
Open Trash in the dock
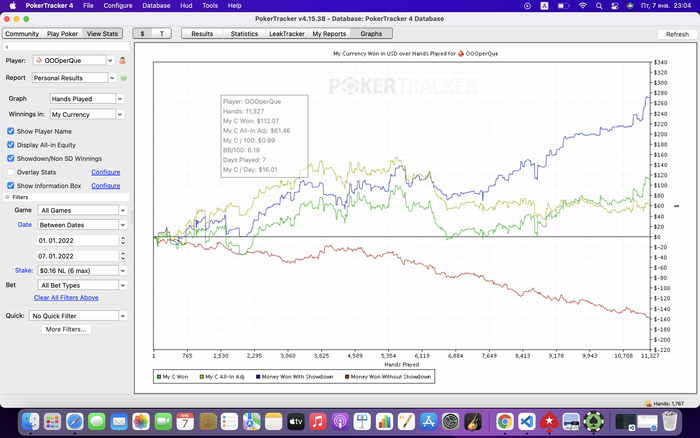670,421
